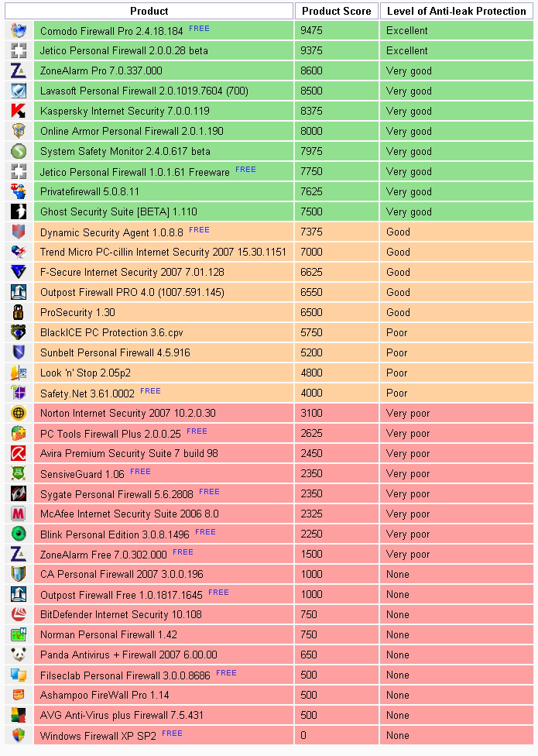Screen dimensions: 538x756
Task: Click the Blink Personal Edition green eye icon
Action: [19, 534]
